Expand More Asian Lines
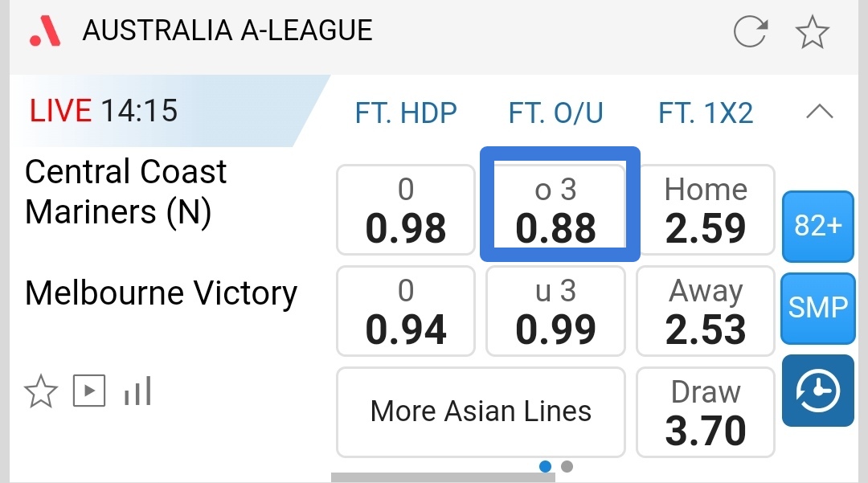This screenshot has height=483, width=868. [481, 411]
